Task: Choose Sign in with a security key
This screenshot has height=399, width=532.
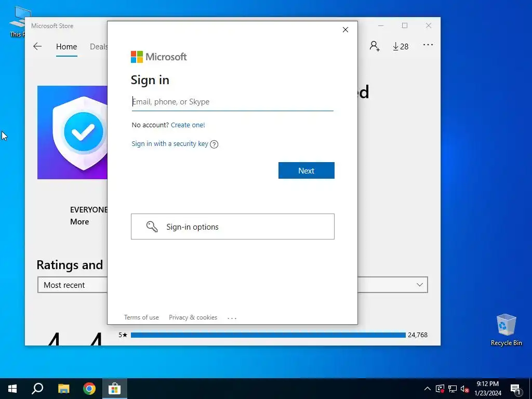Action: [170, 143]
